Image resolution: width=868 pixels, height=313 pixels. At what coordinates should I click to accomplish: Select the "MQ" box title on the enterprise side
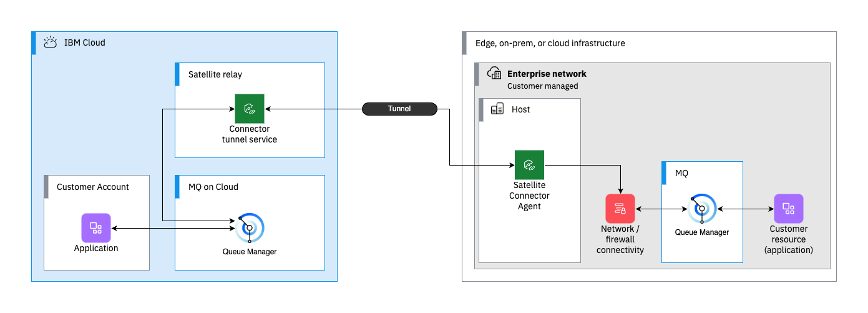point(682,174)
